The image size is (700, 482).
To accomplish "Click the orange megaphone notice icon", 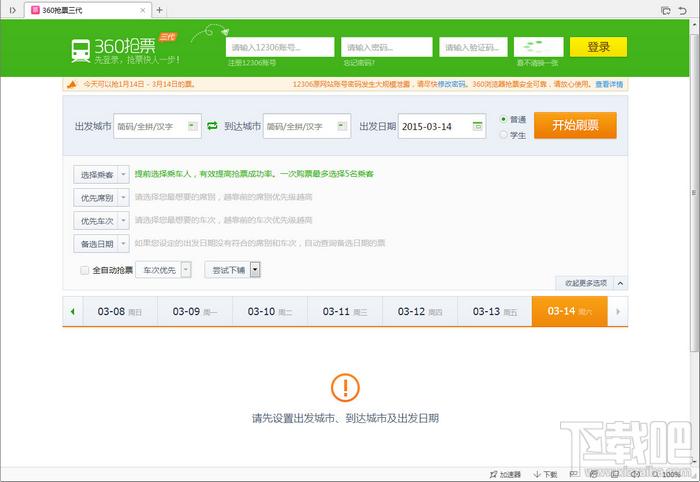I will tap(72, 84).
